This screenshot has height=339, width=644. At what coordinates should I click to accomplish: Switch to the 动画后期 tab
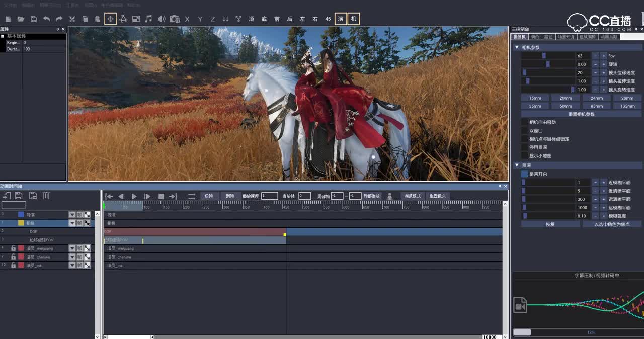click(609, 37)
